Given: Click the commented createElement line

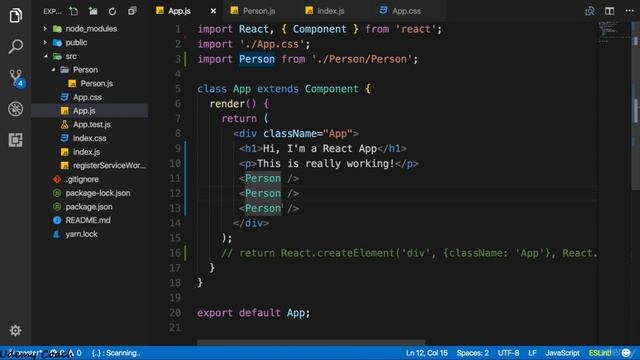Looking at the screenshot, I should [409, 253].
